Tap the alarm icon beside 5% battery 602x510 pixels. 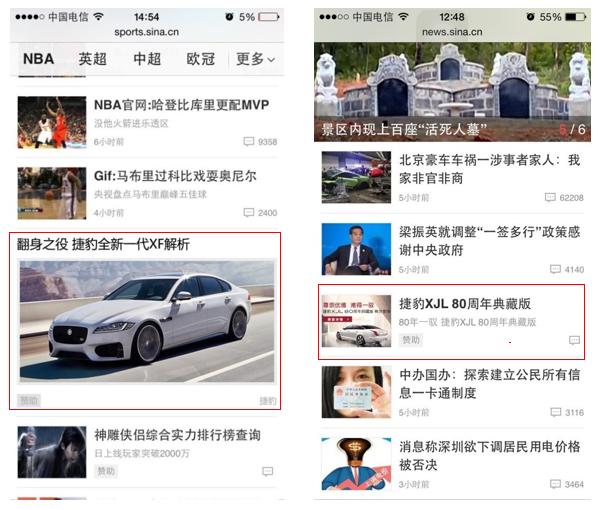(x=229, y=17)
